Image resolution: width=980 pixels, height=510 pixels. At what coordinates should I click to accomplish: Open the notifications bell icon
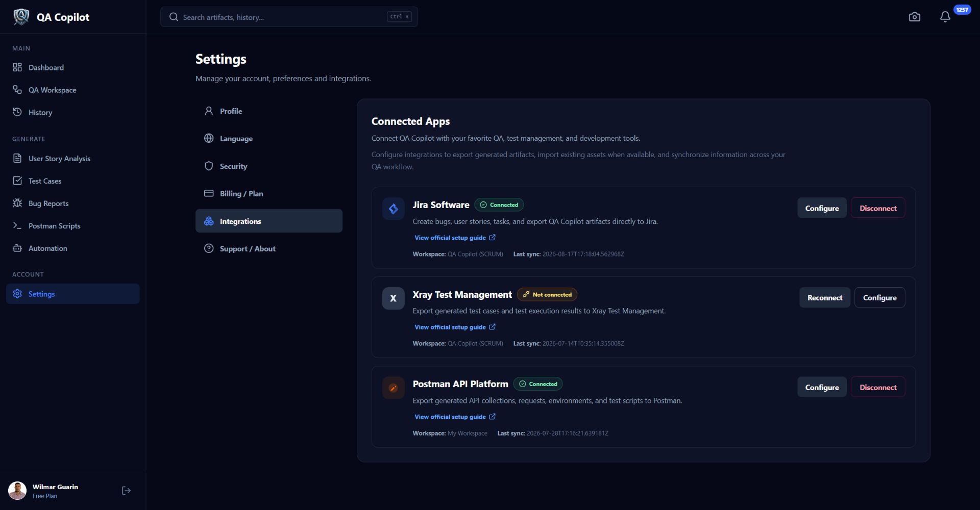(945, 17)
